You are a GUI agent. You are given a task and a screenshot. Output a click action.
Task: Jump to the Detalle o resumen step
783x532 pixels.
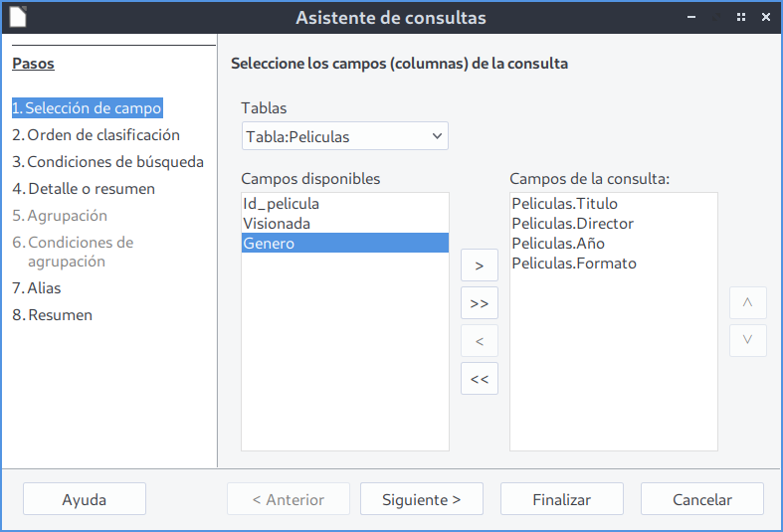point(84,188)
